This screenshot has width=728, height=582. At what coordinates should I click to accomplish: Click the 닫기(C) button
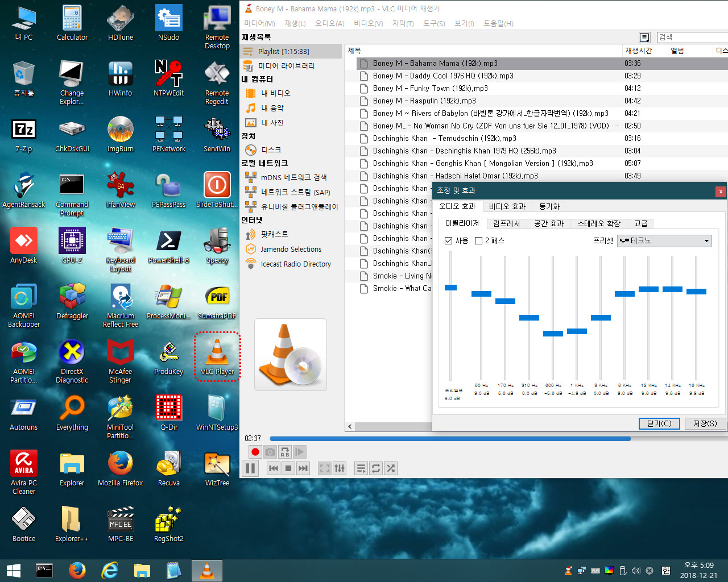(x=659, y=423)
